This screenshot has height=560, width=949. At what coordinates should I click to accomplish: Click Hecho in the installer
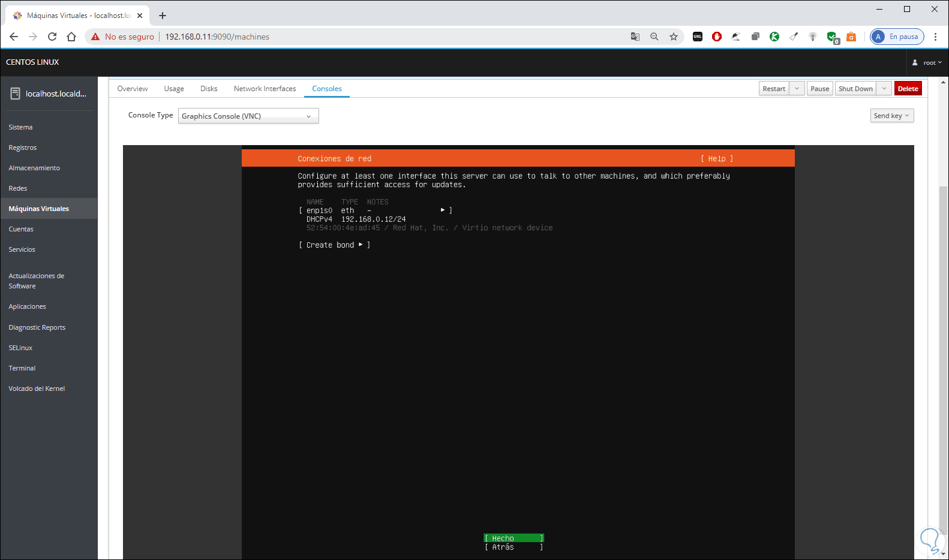tap(514, 538)
